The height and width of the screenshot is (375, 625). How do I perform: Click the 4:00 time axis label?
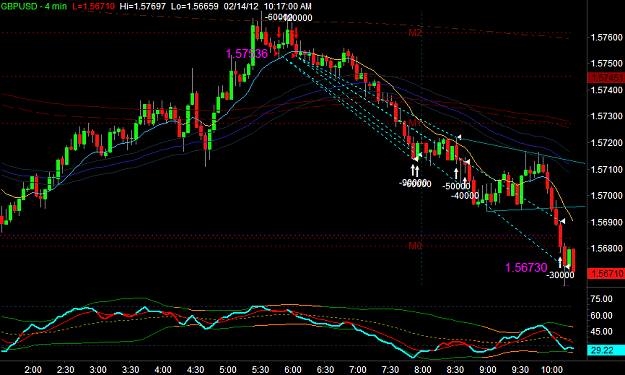(x=163, y=370)
